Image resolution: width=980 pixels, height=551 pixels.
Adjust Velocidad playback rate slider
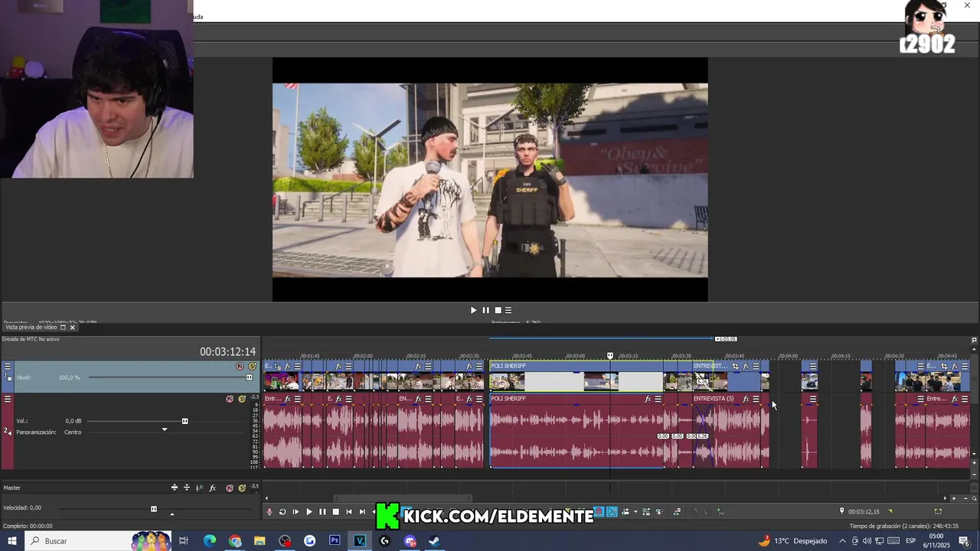154,509
